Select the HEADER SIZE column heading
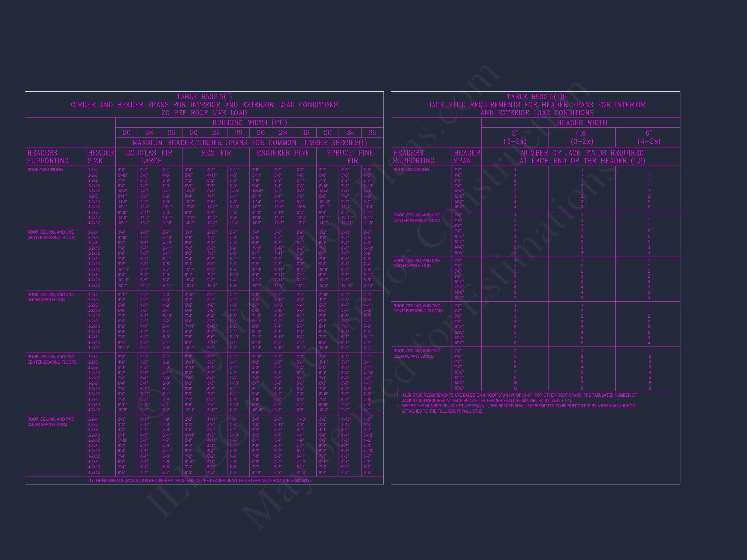Screen dimensions: 747x560 101,157
